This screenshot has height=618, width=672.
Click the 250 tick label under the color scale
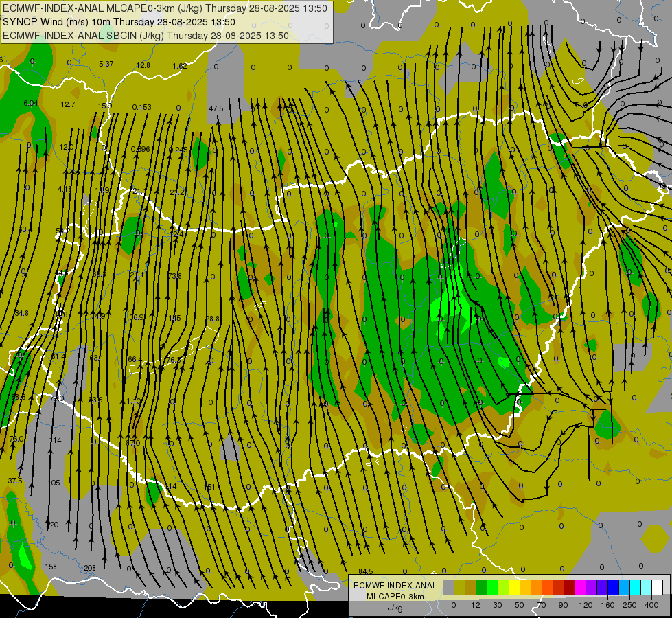pos(629,605)
